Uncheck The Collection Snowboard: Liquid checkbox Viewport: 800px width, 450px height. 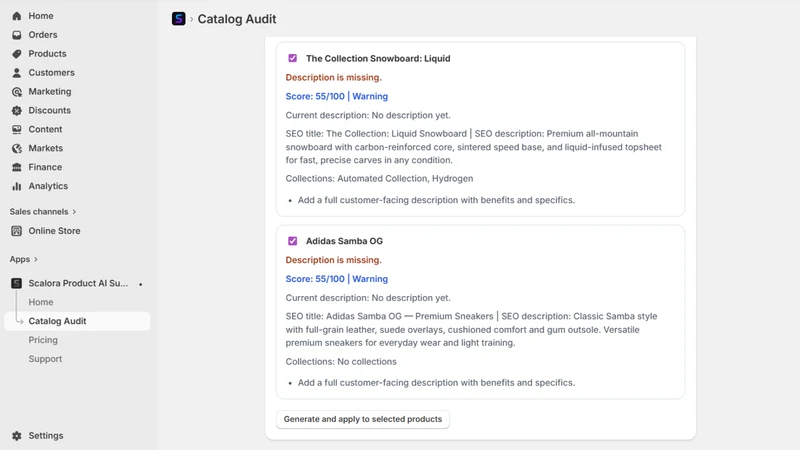click(x=292, y=58)
